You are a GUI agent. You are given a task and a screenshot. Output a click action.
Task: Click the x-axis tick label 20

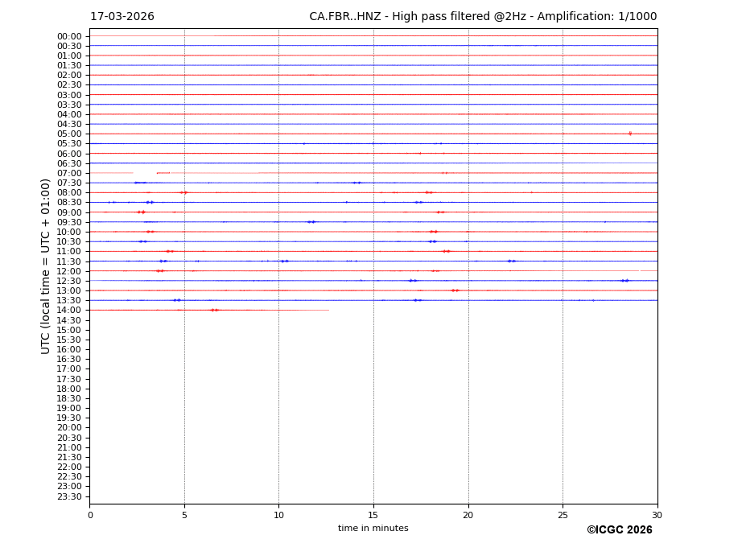click(x=468, y=515)
